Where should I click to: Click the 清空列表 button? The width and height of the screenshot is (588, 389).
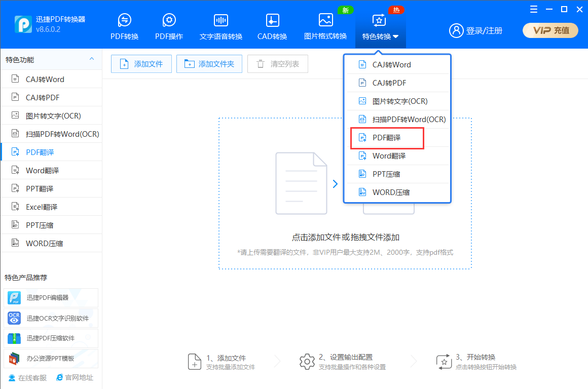point(278,64)
